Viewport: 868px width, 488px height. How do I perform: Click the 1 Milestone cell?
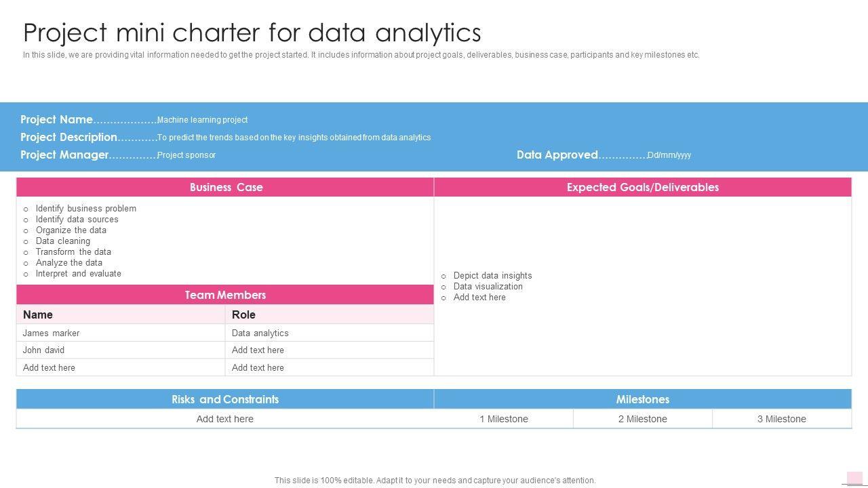point(503,419)
